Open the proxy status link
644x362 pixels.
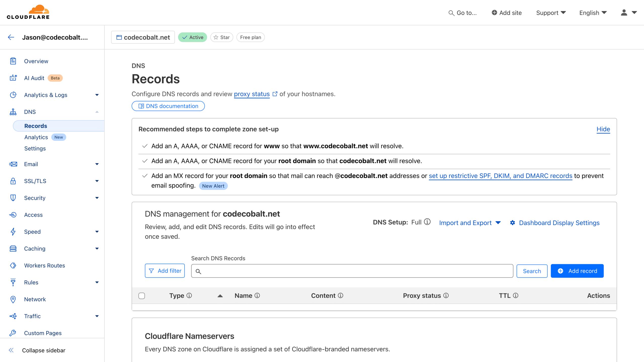pyautogui.click(x=252, y=94)
